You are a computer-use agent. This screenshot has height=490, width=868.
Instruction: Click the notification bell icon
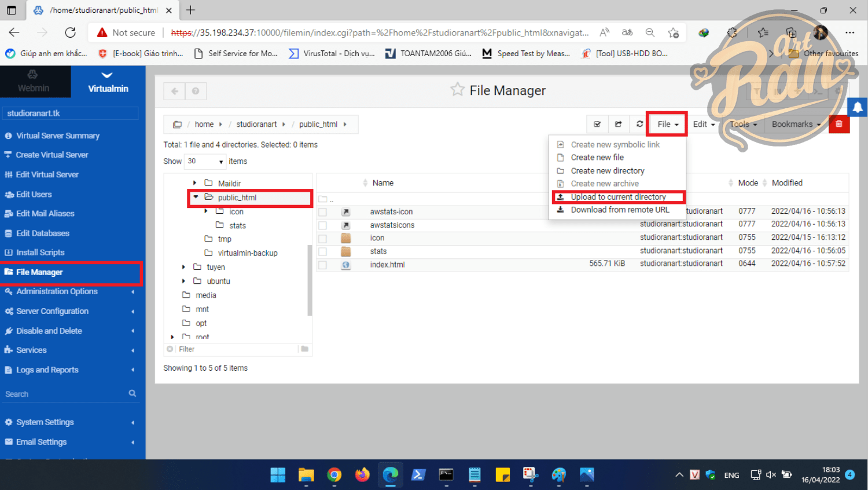[x=858, y=108]
